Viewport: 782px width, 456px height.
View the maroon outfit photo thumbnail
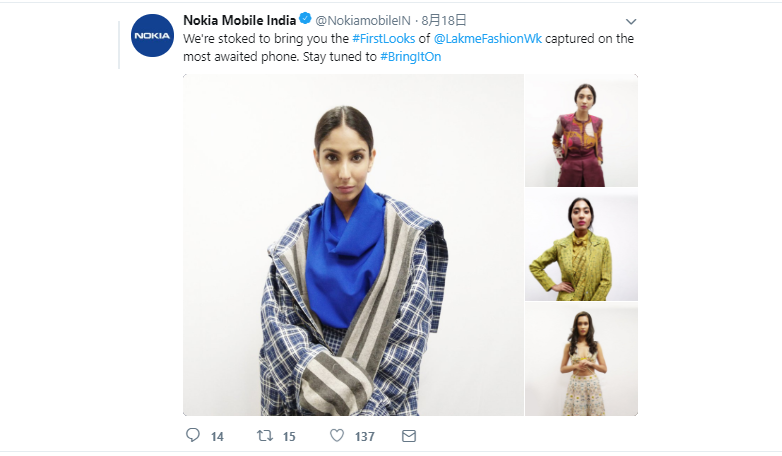point(581,130)
